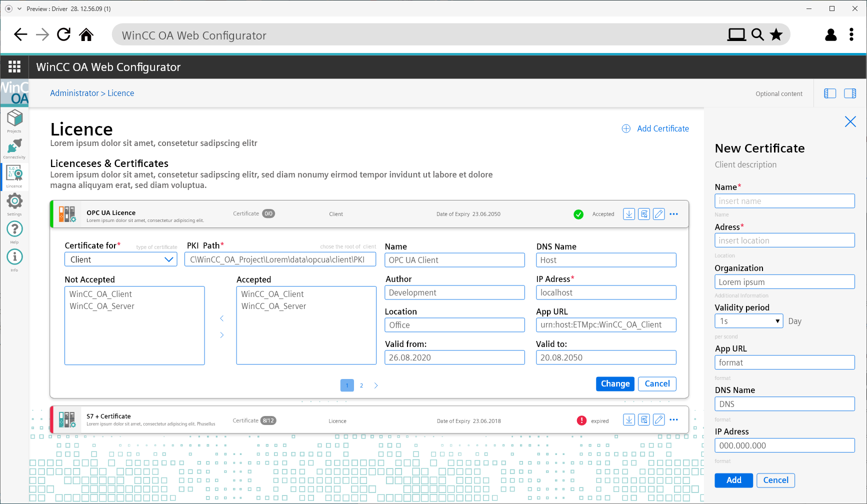Click the Administrator breadcrumb link
867x504 pixels.
pos(74,93)
